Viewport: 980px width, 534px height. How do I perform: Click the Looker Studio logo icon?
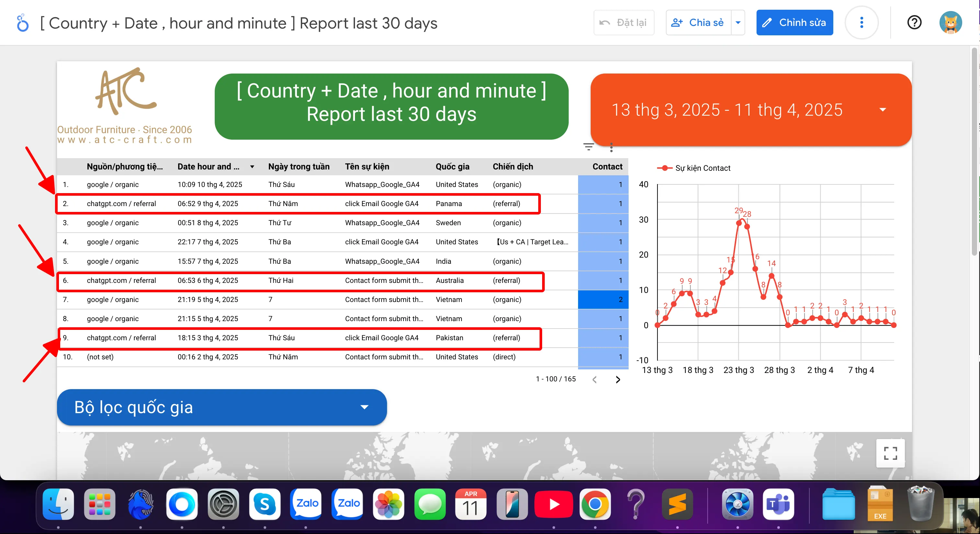click(22, 23)
